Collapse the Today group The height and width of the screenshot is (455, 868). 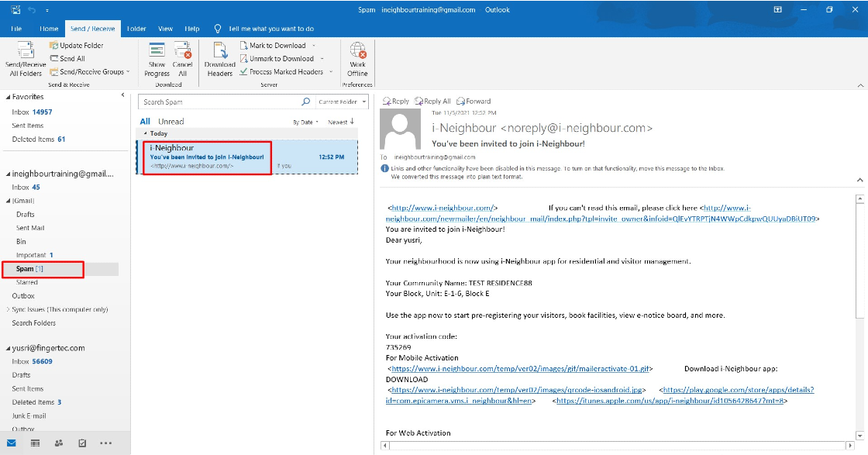click(x=146, y=133)
